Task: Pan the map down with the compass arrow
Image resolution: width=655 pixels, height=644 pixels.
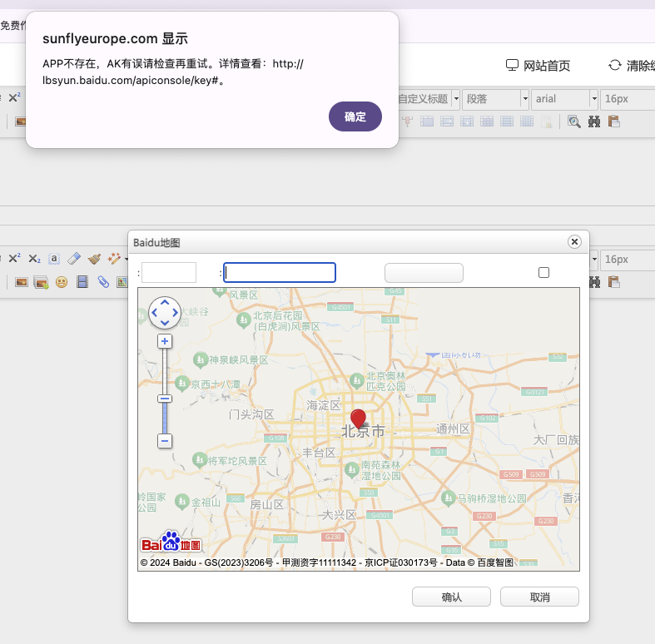Action: 165,323
